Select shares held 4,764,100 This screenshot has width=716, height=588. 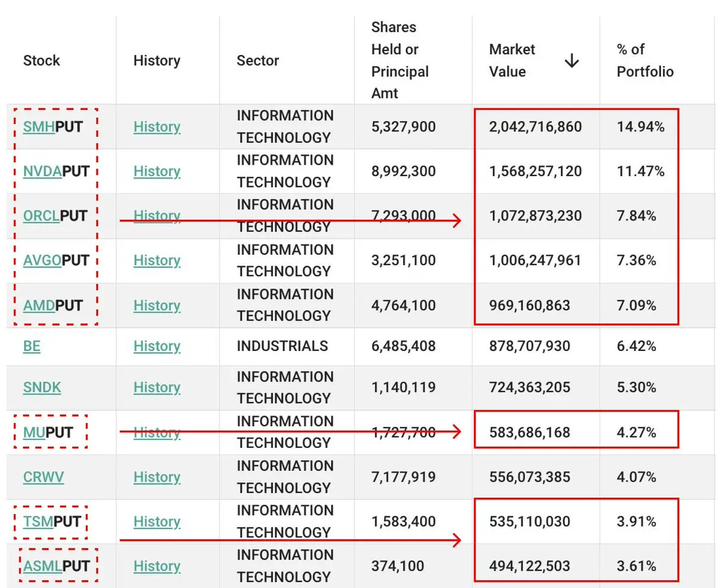[x=403, y=305]
